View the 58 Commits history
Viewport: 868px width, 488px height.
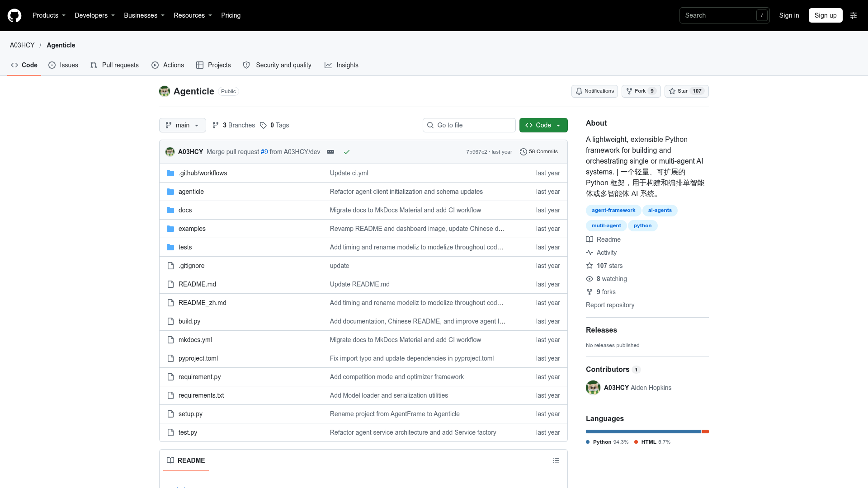pos(539,152)
